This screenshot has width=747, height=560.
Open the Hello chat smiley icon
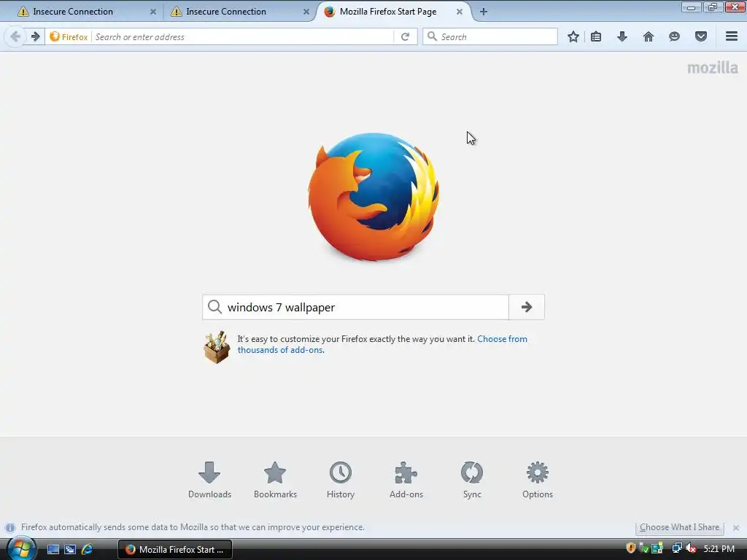point(674,36)
